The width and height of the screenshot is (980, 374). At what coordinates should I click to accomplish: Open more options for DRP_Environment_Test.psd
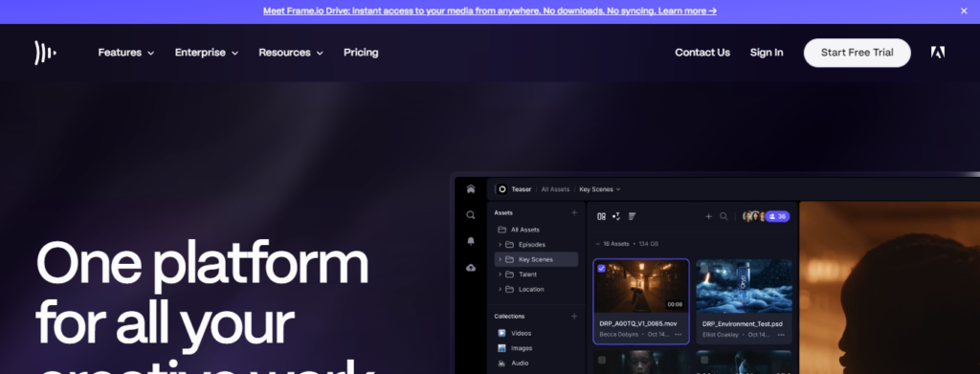click(781, 335)
